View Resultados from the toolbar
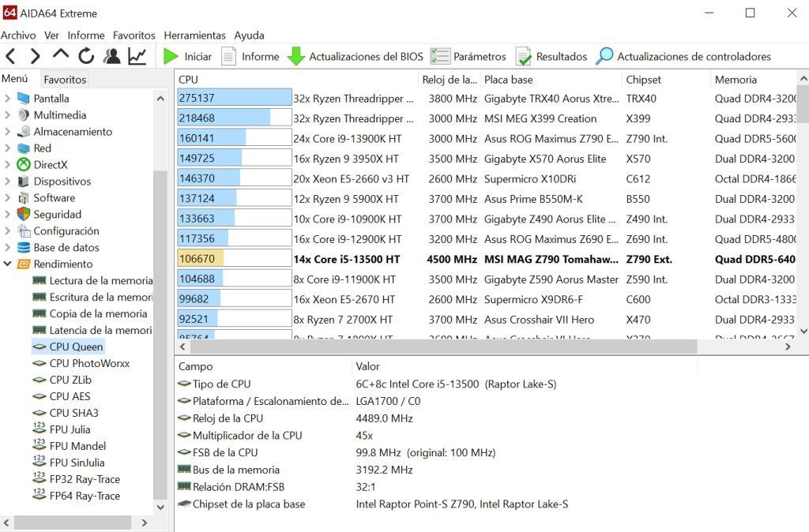The width and height of the screenshot is (809, 532). [x=551, y=56]
